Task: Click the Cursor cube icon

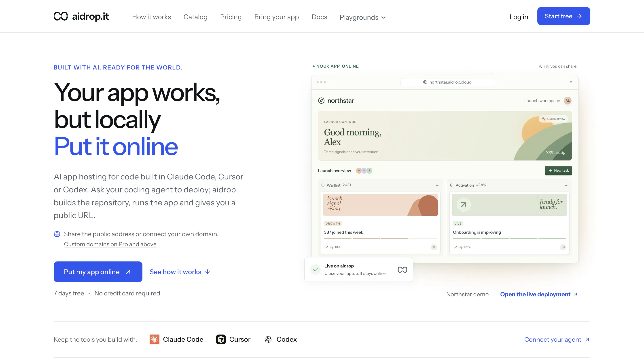Action: click(221, 339)
